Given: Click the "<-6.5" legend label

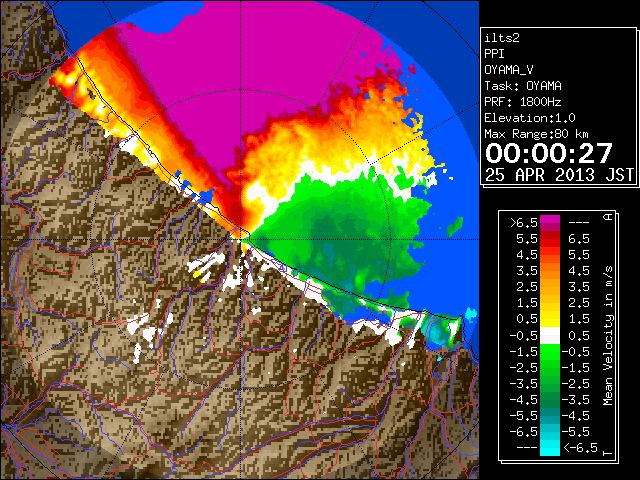Looking at the screenshot, I should pyautogui.click(x=580, y=448).
